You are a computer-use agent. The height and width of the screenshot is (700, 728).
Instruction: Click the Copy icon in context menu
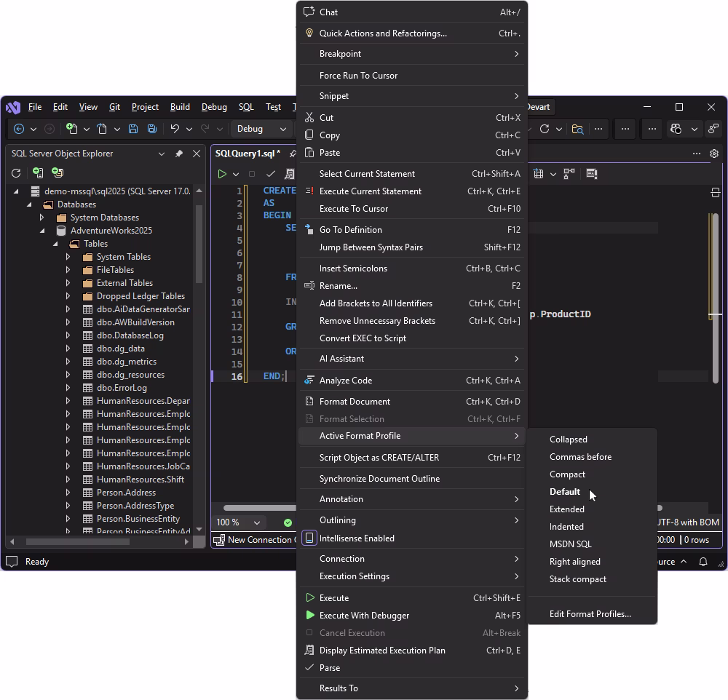309,135
